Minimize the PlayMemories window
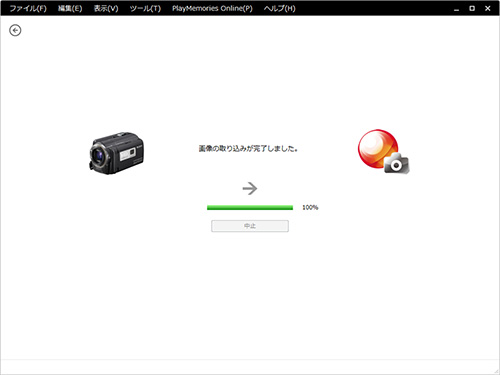The image size is (500, 375). (x=456, y=9)
